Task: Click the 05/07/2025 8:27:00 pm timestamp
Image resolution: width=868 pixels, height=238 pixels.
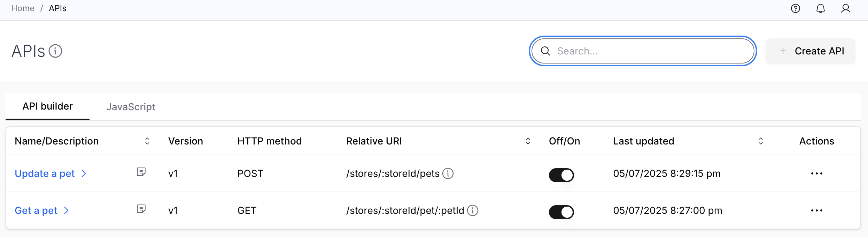Action: pos(668,210)
